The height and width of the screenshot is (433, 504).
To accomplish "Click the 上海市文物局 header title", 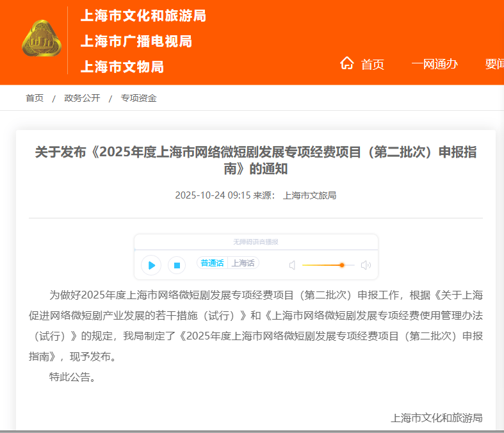I will [122, 67].
